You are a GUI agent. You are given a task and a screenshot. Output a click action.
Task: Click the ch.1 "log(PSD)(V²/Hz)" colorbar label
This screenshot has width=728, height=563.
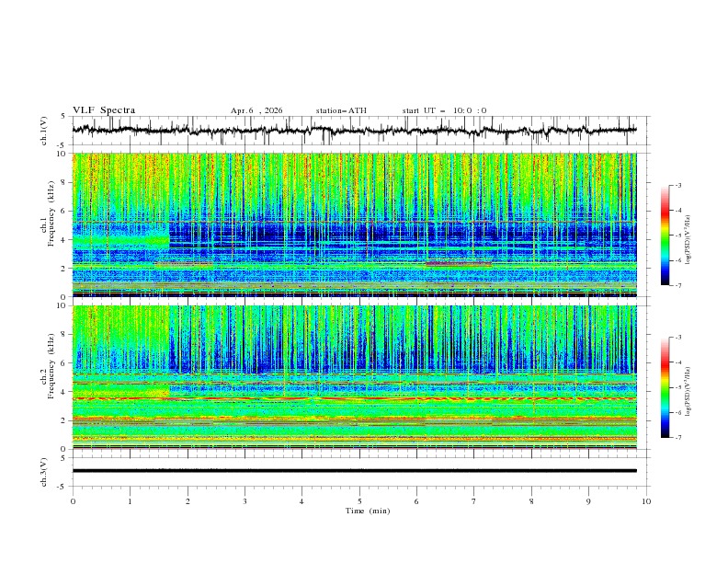point(688,240)
